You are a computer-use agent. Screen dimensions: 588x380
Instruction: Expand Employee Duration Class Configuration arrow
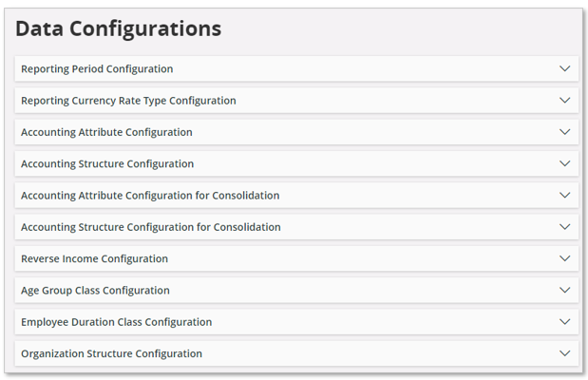point(564,322)
